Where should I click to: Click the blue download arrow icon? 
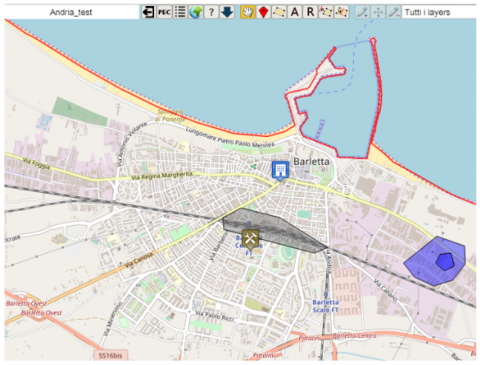click(227, 12)
